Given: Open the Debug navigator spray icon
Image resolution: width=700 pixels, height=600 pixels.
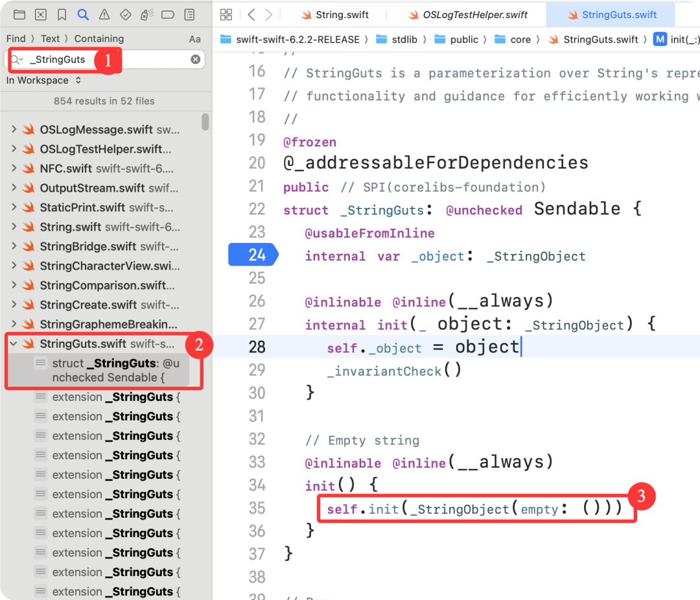Looking at the screenshot, I should [x=147, y=15].
